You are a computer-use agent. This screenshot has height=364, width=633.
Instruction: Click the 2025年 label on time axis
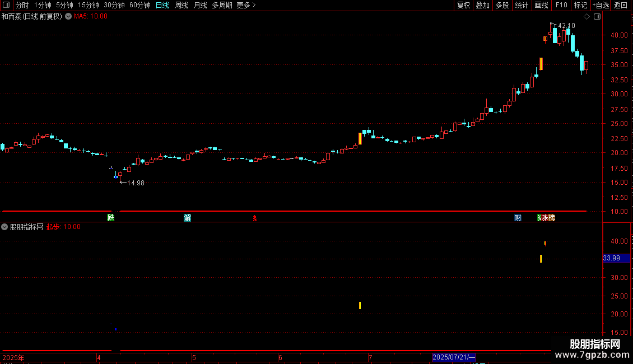pyautogui.click(x=13, y=357)
